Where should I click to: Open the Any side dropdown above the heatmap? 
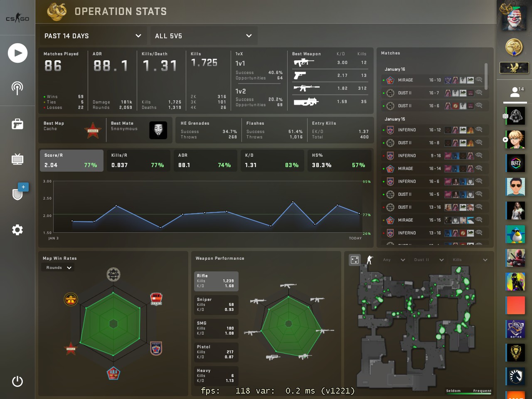tap(393, 260)
